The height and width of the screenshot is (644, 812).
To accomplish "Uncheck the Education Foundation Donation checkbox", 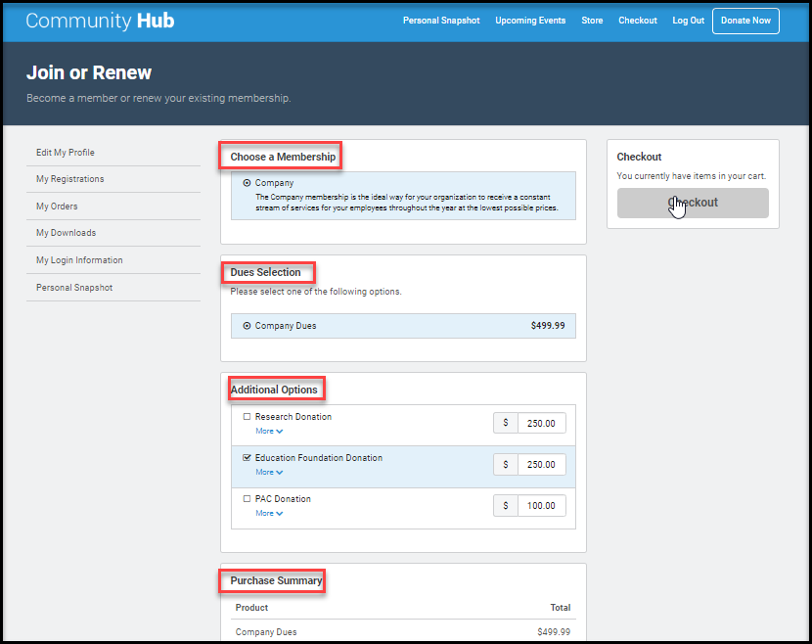I will (x=247, y=458).
